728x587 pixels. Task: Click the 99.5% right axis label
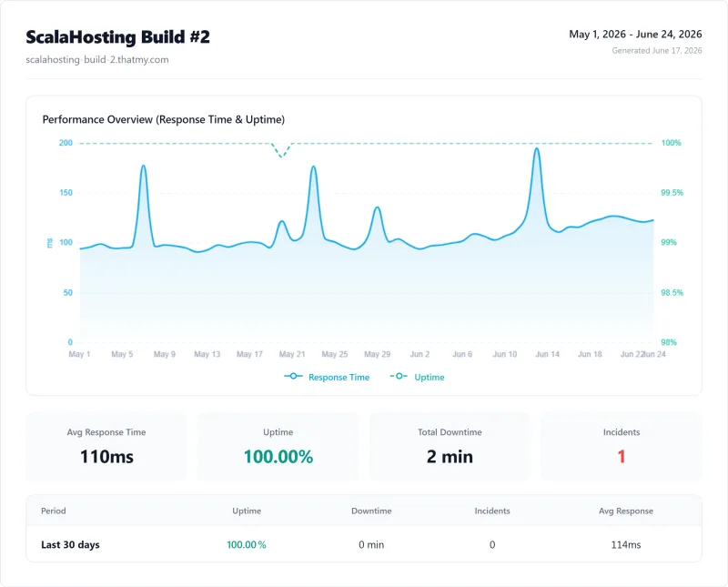tap(672, 193)
